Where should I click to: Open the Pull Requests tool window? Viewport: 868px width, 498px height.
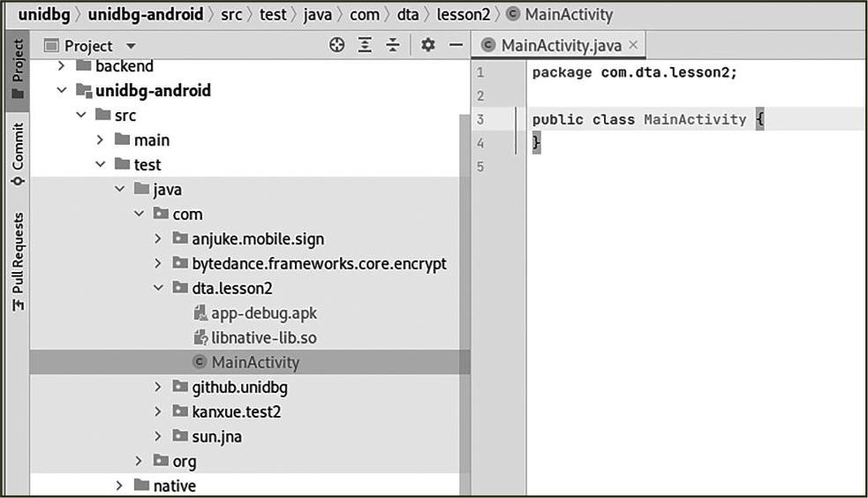click(x=17, y=260)
